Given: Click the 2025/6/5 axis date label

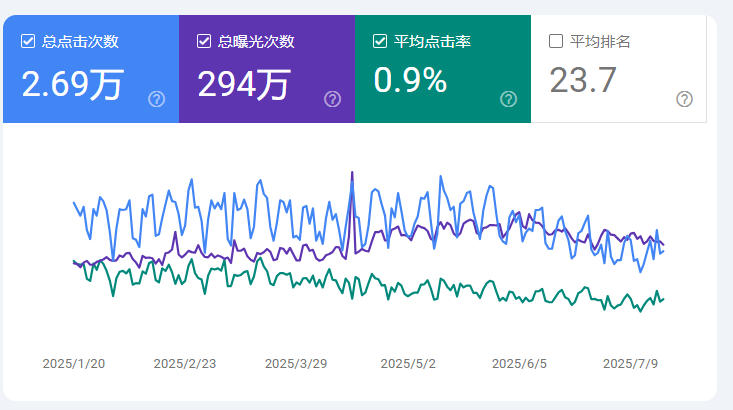Looking at the screenshot, I should (519, 364).
